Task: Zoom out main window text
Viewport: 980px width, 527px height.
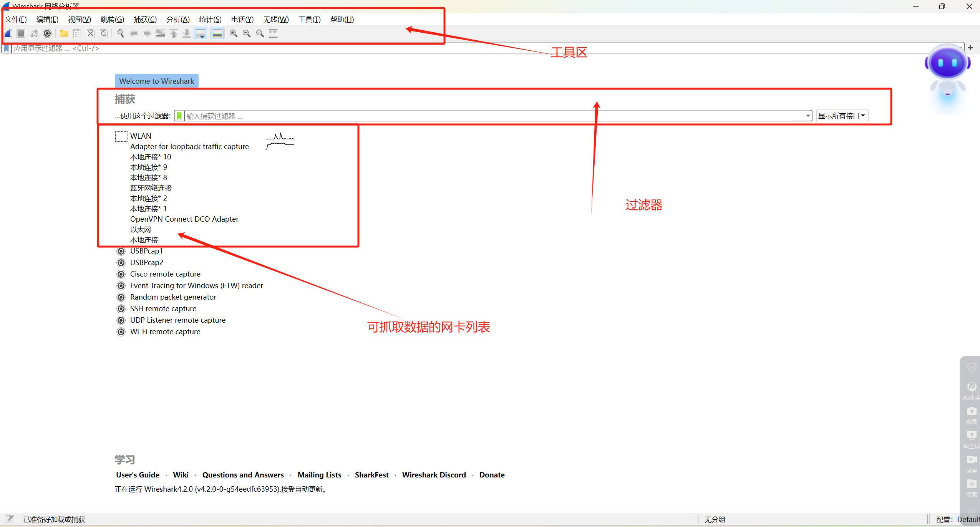Action: click(x=247, y=33)
